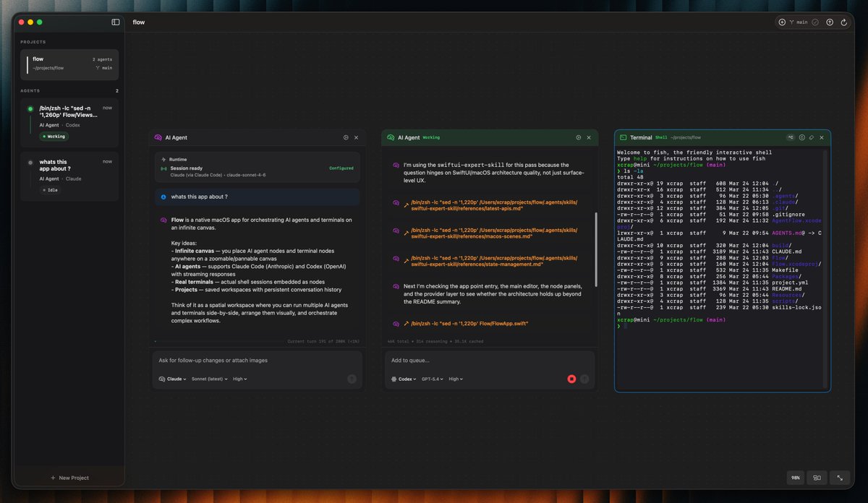Click the 'main' branch label on the flow project card
The height and width of the screenshot is (503, 868).
coord(103,68)
